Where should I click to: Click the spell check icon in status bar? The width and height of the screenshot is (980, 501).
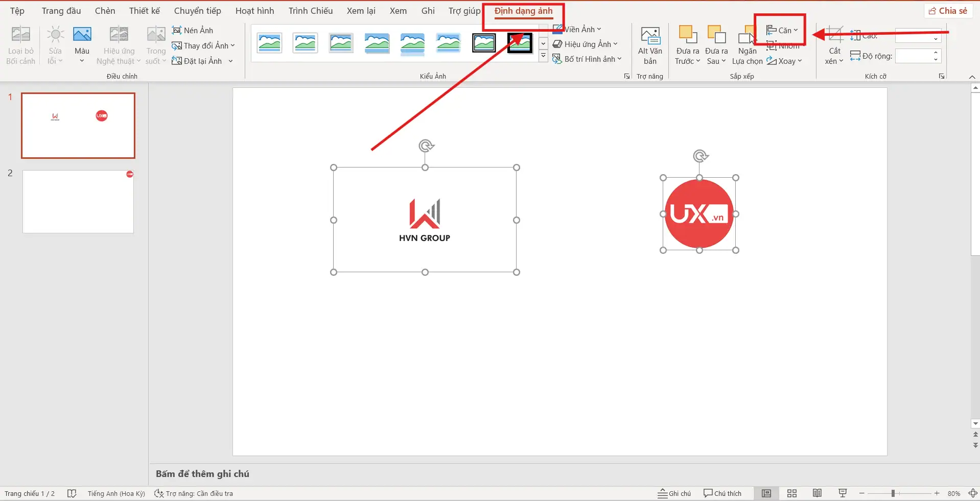72,493
